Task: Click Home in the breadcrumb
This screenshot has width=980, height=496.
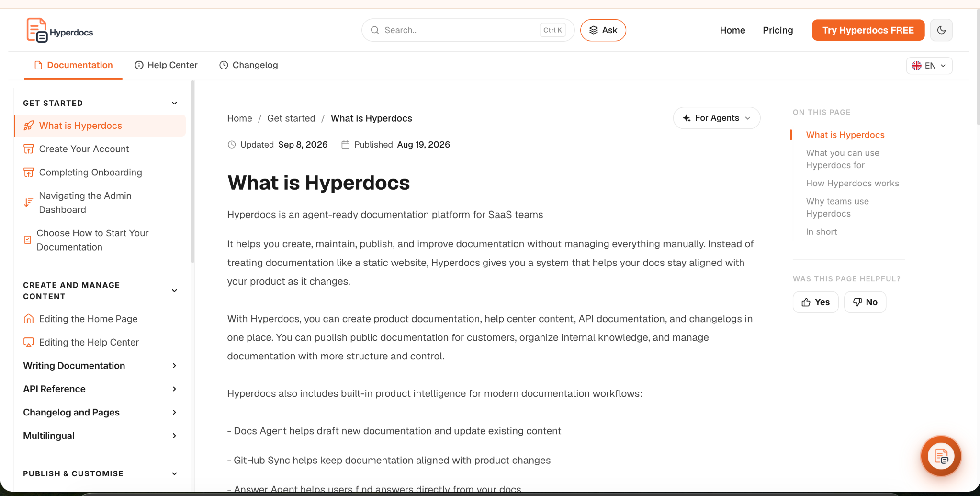Action: [x=239, y=118]
